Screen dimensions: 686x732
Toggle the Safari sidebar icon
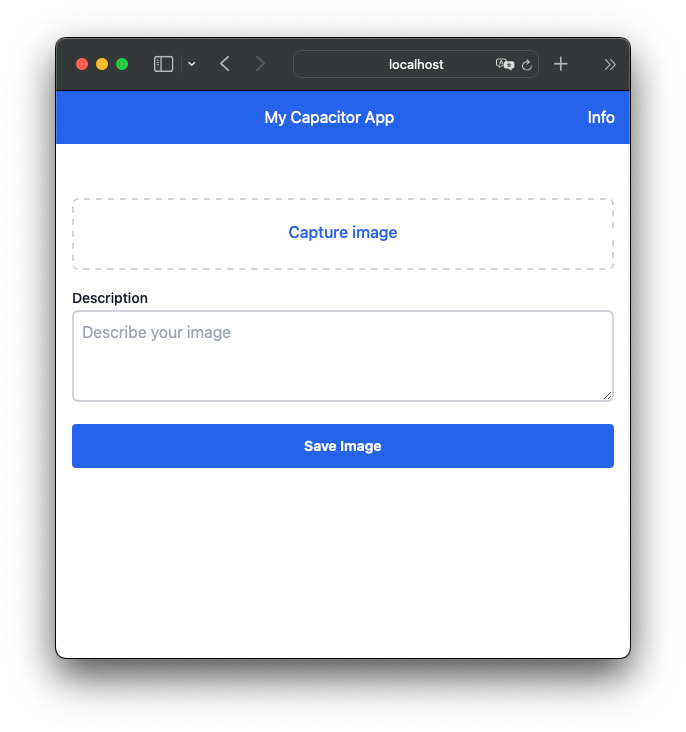163,64
